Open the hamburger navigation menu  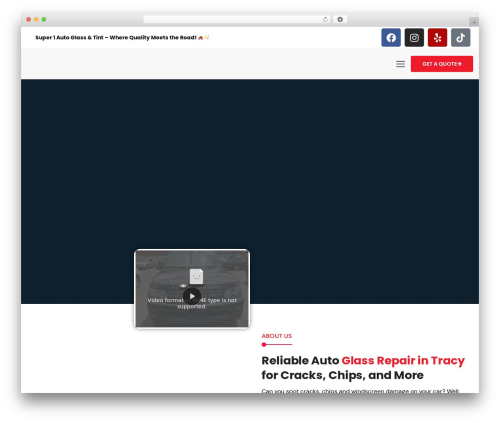pos(400,64)
